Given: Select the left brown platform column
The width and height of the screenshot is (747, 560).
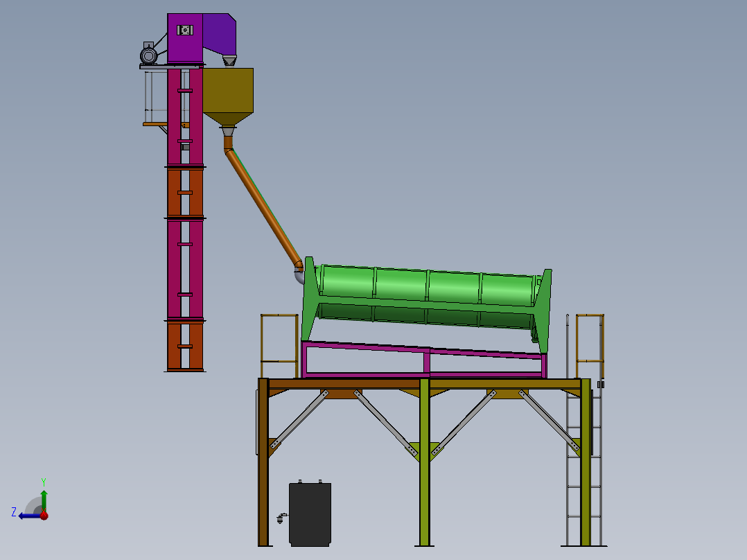Looking at the screenshot, I should tap(263, 462).
